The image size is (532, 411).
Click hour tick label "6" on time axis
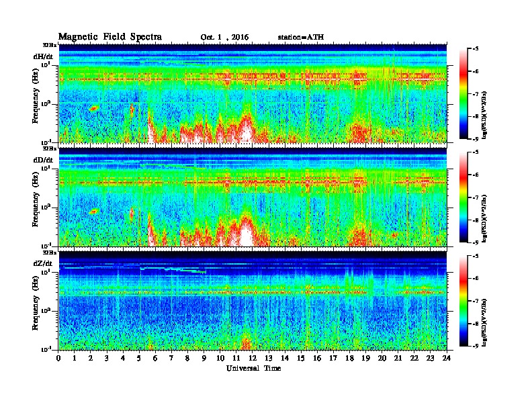tap(155, 359)
